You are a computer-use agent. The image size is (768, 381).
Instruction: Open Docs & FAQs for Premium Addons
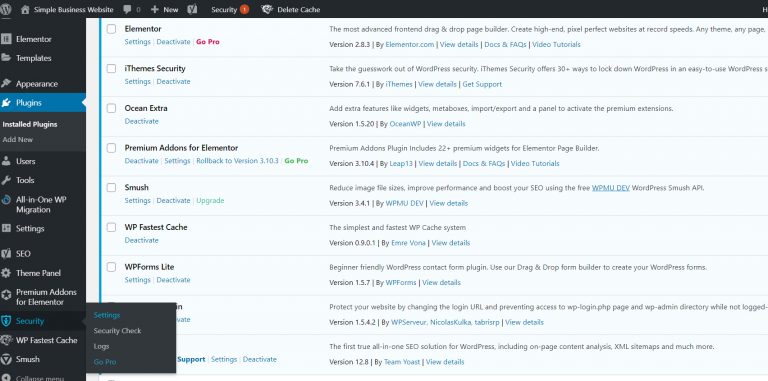click(x=484, y=164)
